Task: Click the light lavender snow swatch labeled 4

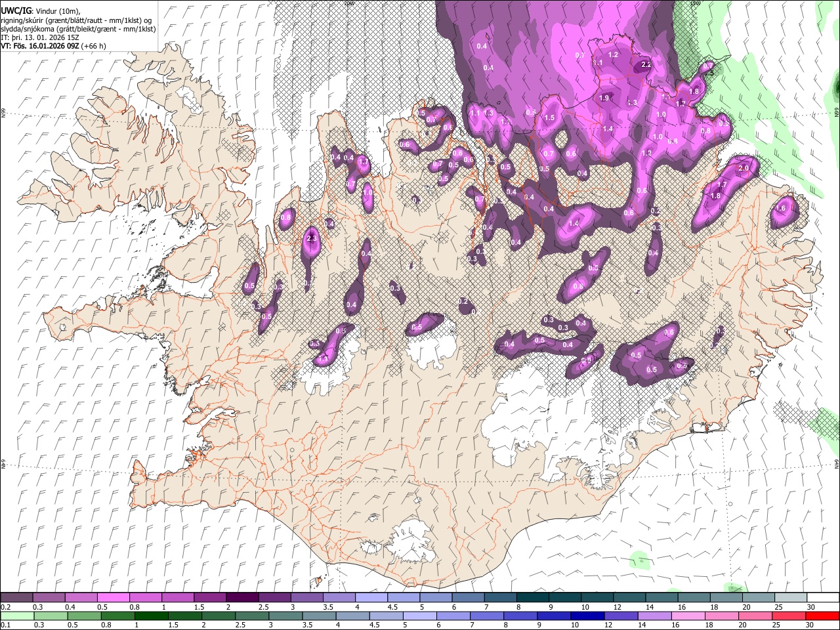Action: tap(371, 598)
